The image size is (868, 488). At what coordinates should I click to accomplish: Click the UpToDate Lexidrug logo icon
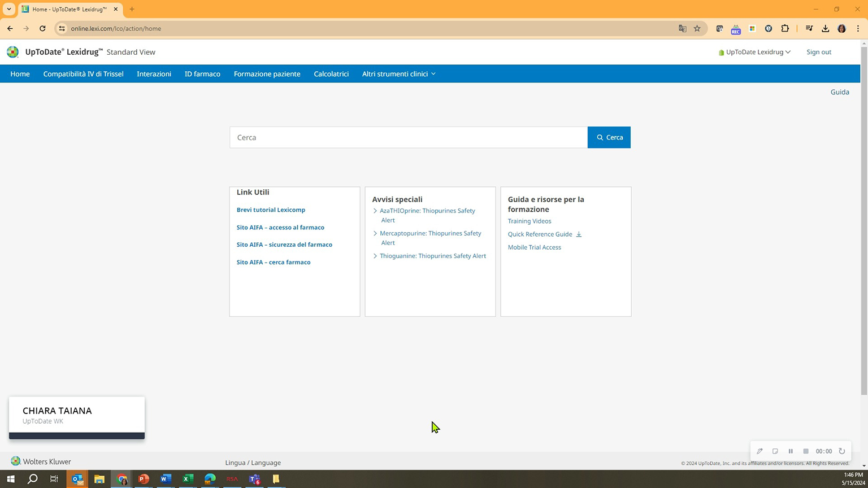12,52
